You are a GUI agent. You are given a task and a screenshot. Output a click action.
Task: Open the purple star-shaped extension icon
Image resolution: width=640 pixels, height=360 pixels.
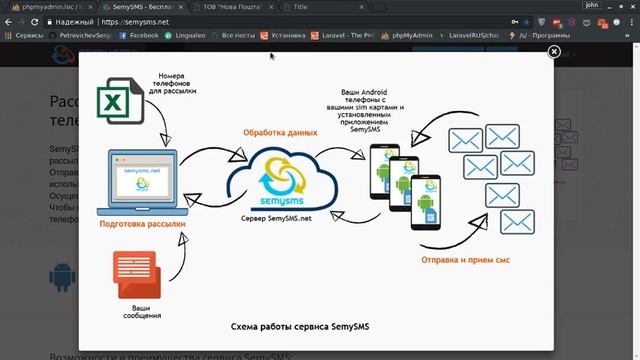(571, 22)
